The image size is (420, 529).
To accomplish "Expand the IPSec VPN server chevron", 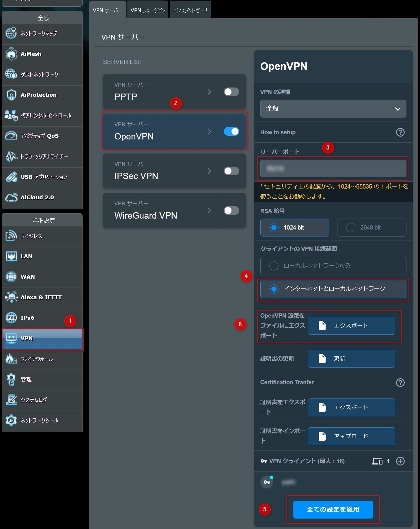I will click(209, 171).
